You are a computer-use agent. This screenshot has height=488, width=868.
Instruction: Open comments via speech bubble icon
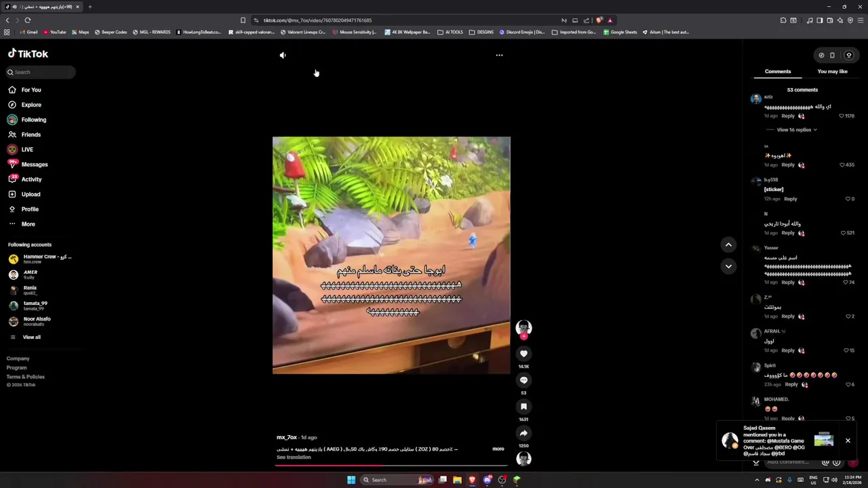(x=524, y=380)
